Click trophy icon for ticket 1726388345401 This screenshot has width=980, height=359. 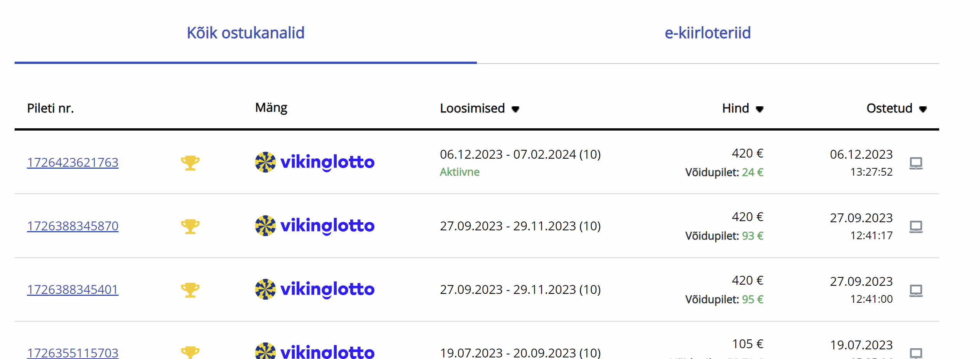coord(190,290)
